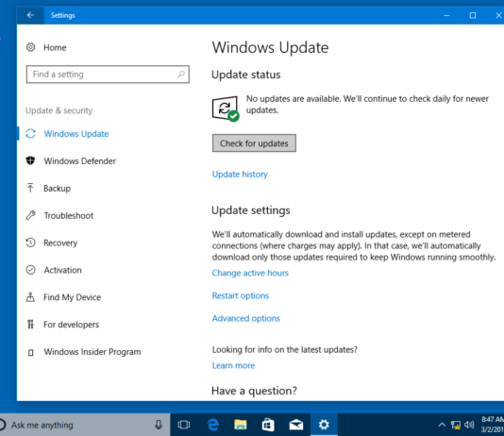Minimize the Settings window
This screenshot has width=504, height=436.
coord(446,15)
